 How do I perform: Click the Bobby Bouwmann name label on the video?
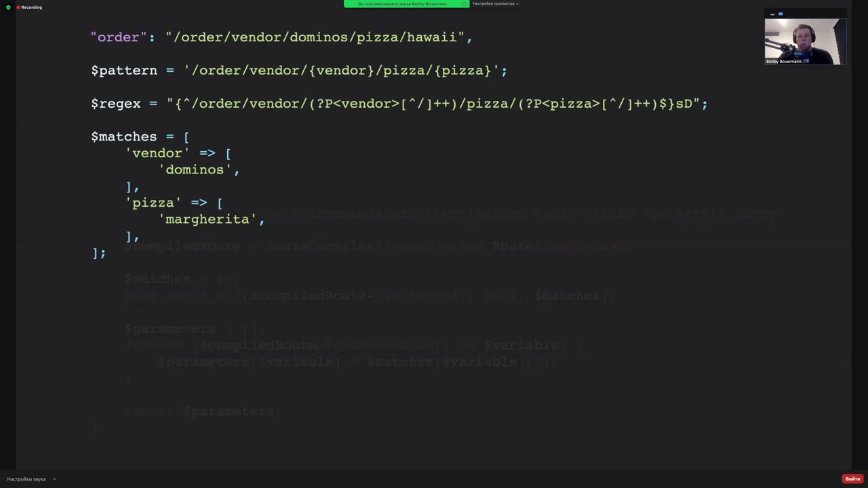[784, 62]
